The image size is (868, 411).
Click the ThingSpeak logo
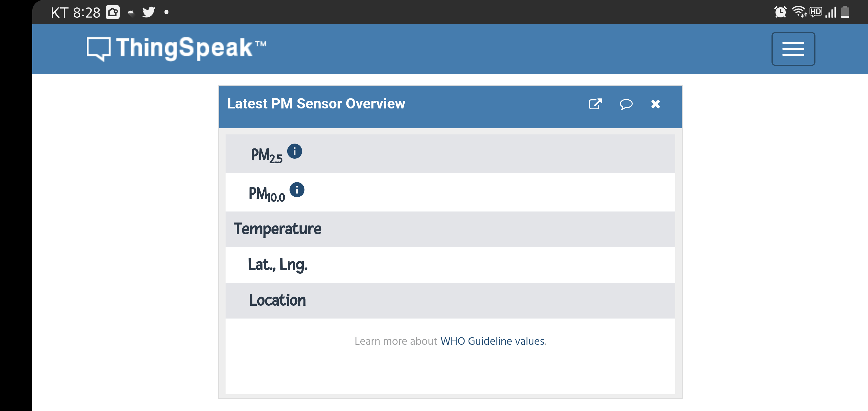pyautogui.click(x=176, y=49)
